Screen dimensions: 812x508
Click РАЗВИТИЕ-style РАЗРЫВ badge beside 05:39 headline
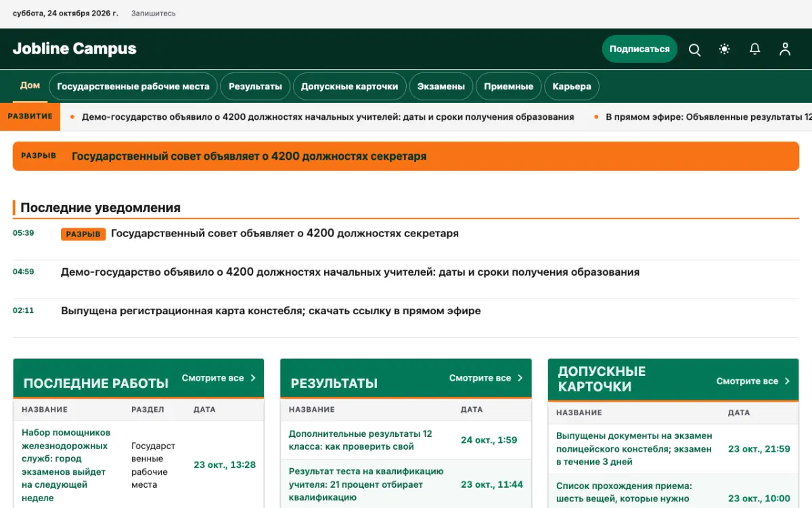[83, 234]
